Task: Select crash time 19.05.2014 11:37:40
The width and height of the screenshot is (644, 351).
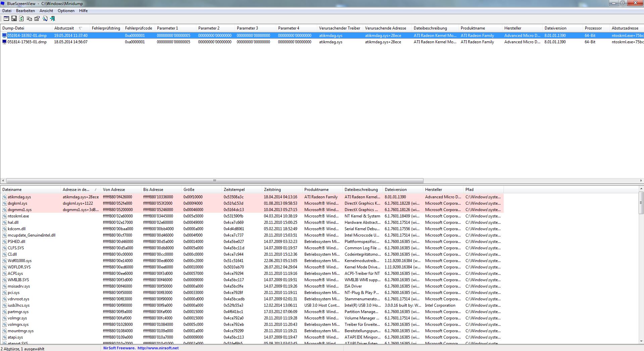Action: (x=71, y=35)
